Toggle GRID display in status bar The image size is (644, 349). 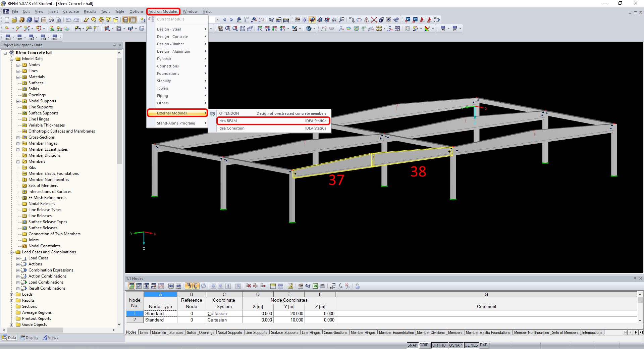pyautogui.click(x=424, y=345)
